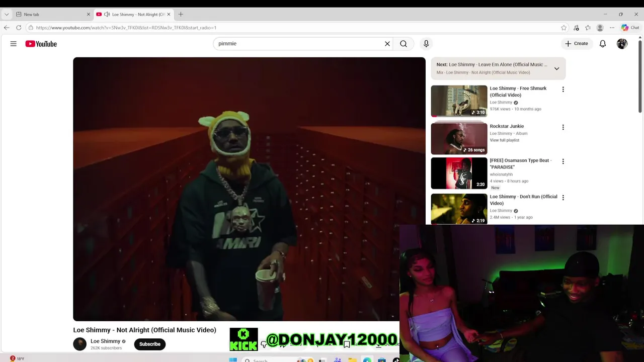The image size is (644, 362).
Task: Open more options for Don't Run video
Action: (563, 198)
